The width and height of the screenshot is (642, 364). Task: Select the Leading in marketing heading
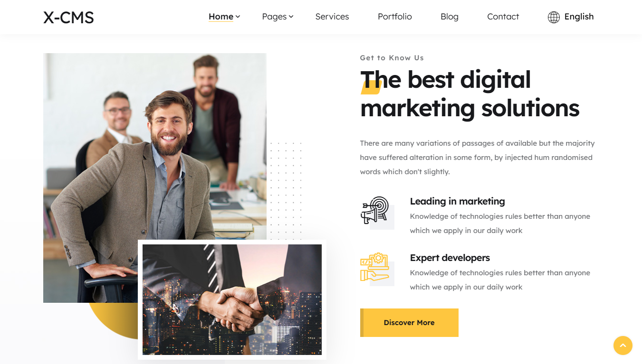[x=457, y=201]
